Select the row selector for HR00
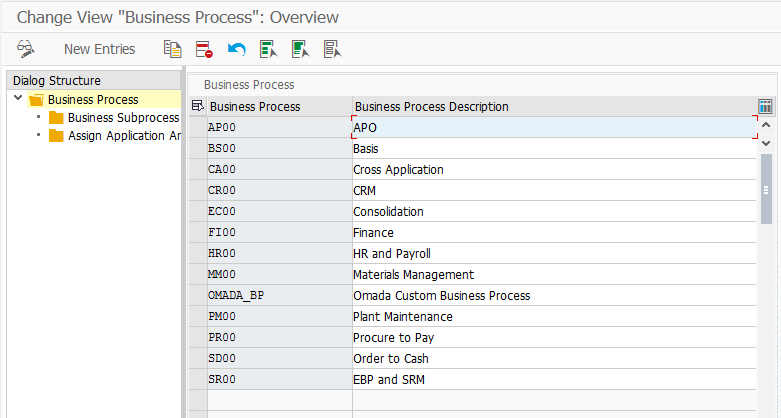 coord(198,253)
